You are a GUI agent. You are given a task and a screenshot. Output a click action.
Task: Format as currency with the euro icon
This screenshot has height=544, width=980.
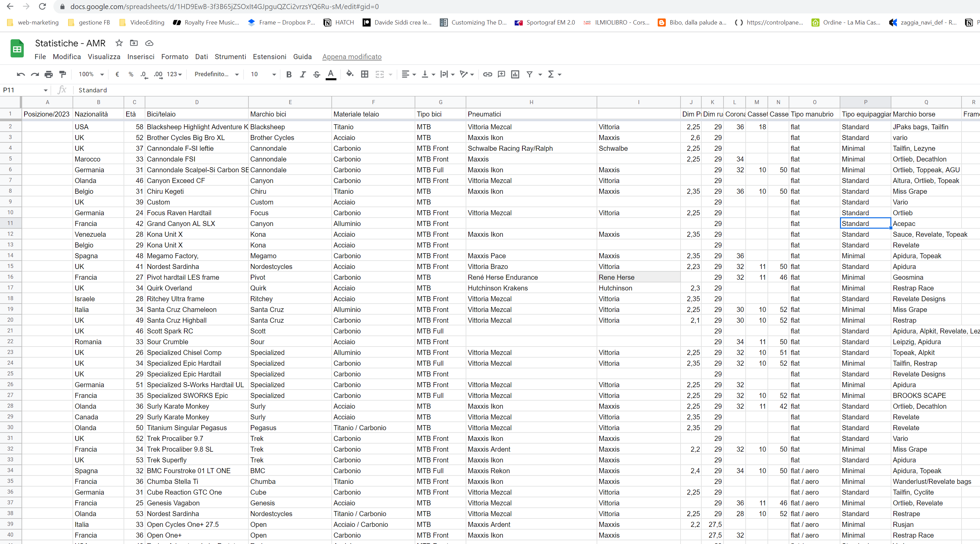pos(117,75)
